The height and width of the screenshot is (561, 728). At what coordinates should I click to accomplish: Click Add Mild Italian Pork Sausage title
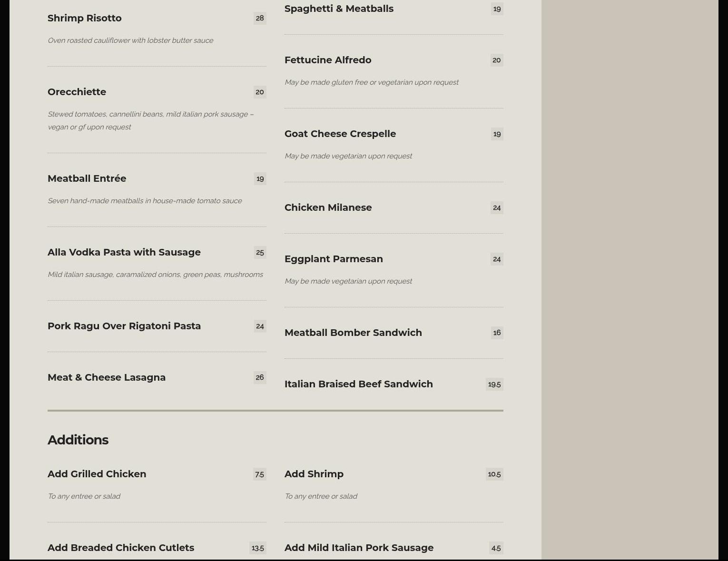point(359,548)
